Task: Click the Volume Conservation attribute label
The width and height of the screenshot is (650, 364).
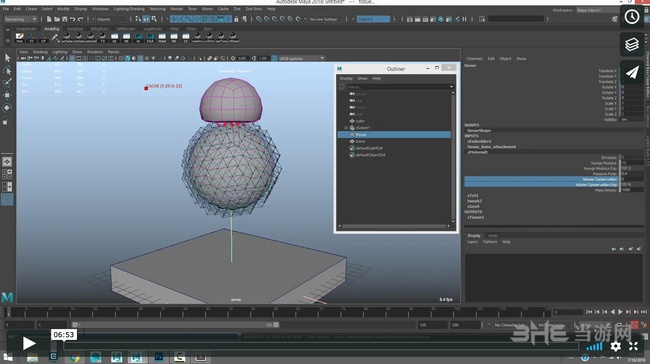Action: coord(600,179)
